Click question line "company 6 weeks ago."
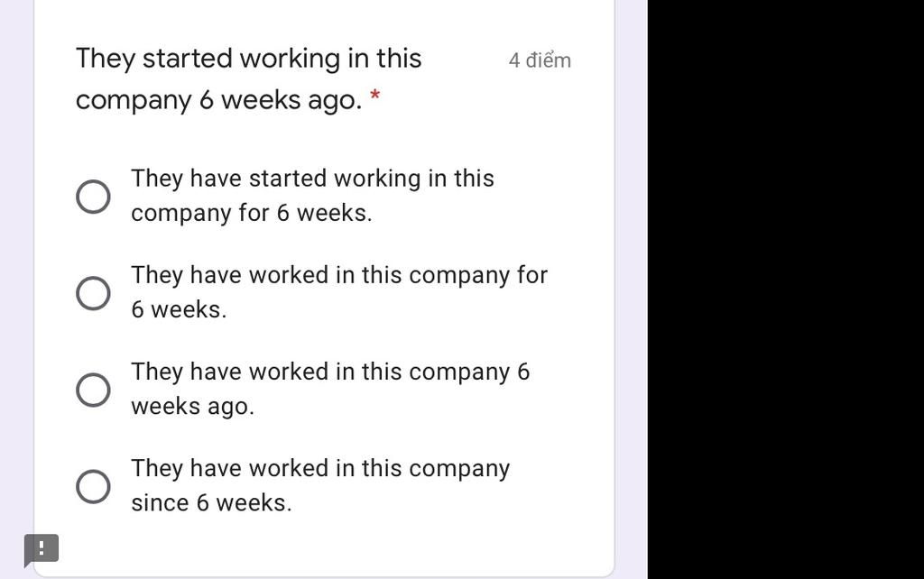 (218, 100)
